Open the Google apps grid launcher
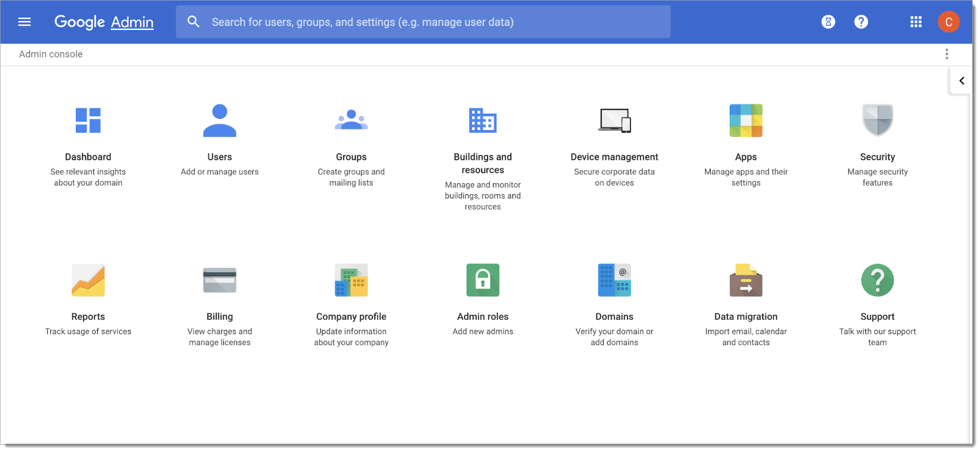980x452 pixels. click(x=916, y=22)
